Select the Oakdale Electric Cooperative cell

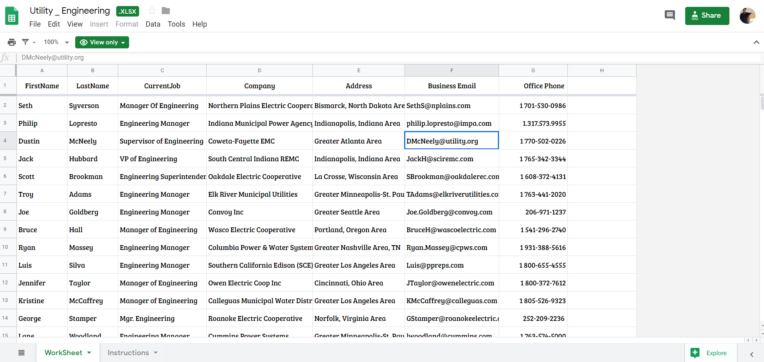[x=259, y=177]
